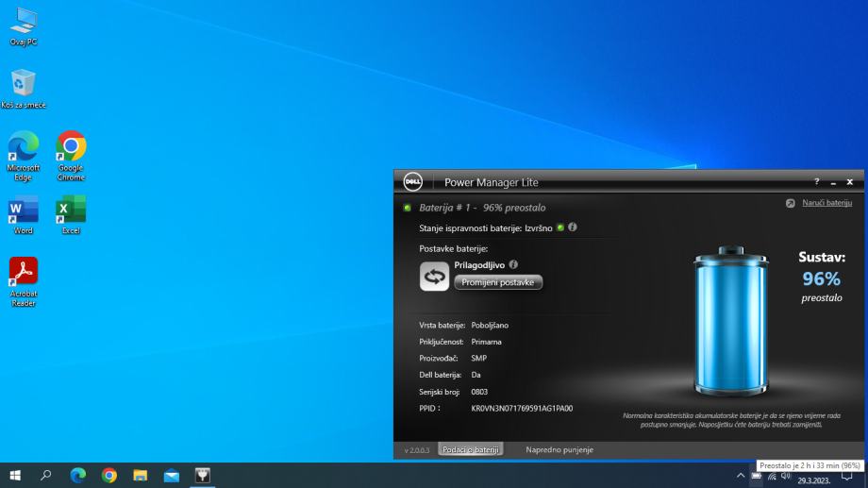Click the large blue battery graphic
Viewport: 868px width, 488px height.
730,321
